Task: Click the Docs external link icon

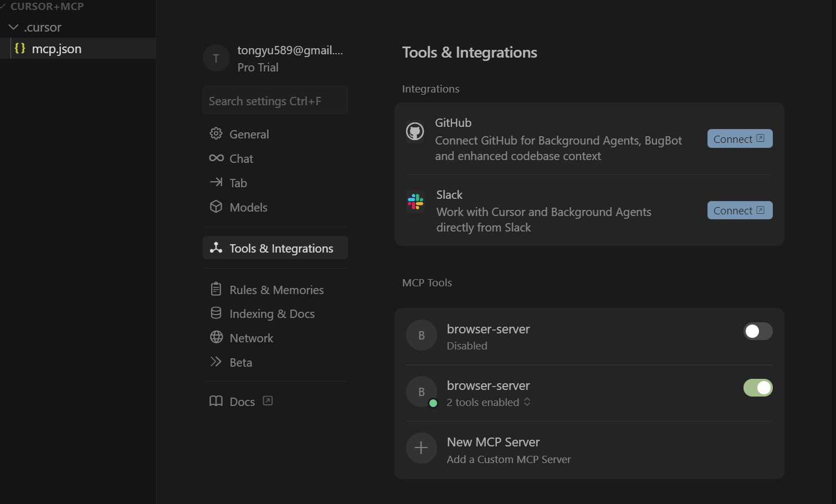Action: [268, 400]
